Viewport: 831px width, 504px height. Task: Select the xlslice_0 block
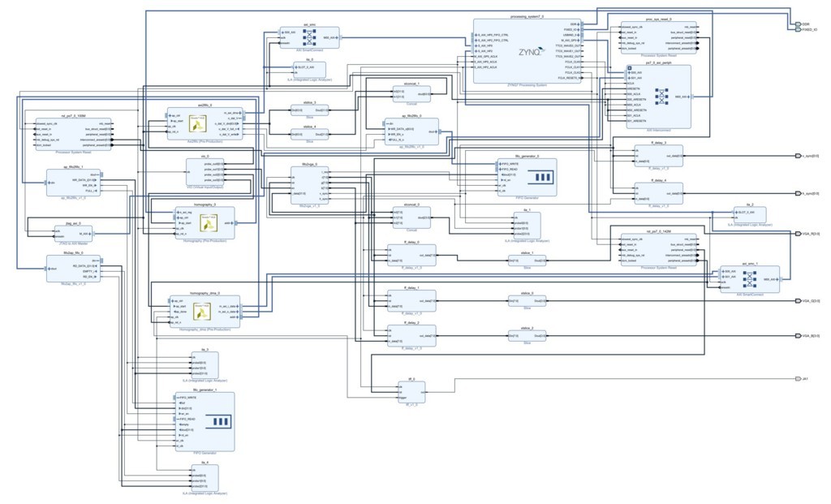(527, 301)
